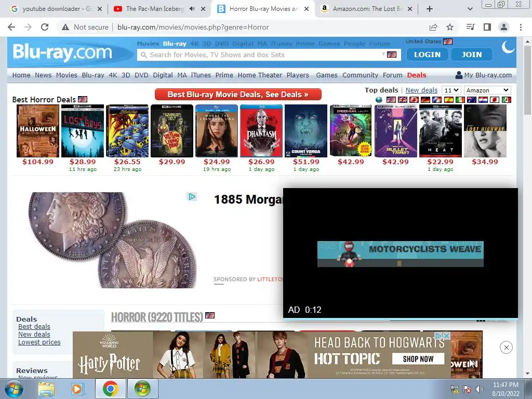Click the AdChoices icon on coin ad
Screen dimensions: 532x399
(x=192, y=197)
